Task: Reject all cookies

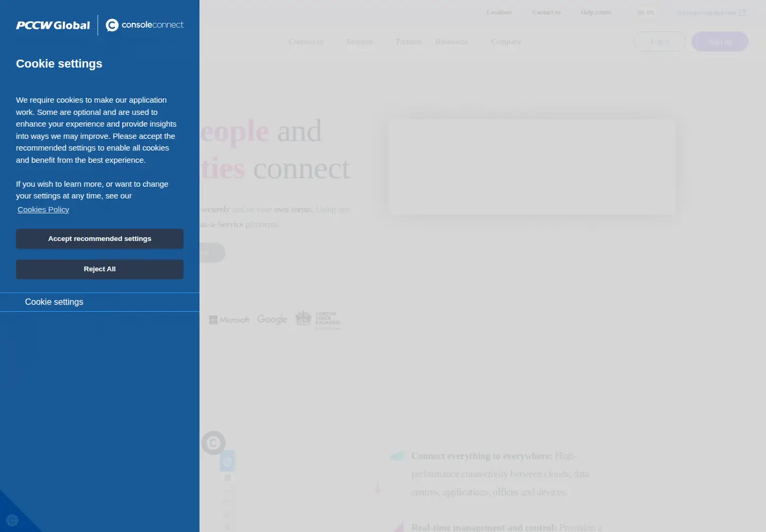Action: tap(99, 269)
